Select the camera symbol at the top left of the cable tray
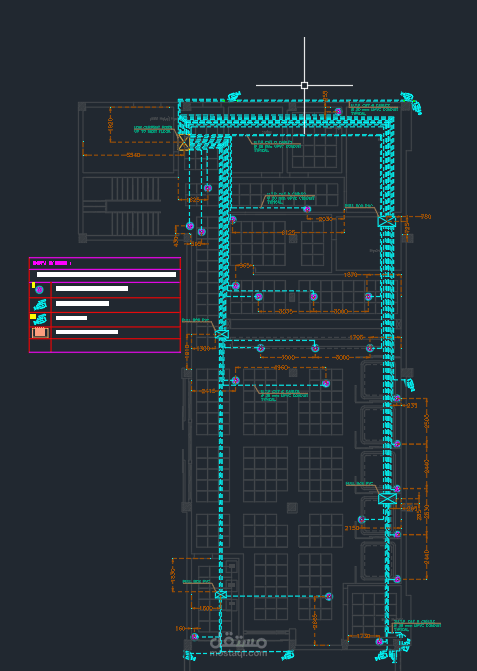This screenshot has width=477, height=671. [x=234, y=96]
